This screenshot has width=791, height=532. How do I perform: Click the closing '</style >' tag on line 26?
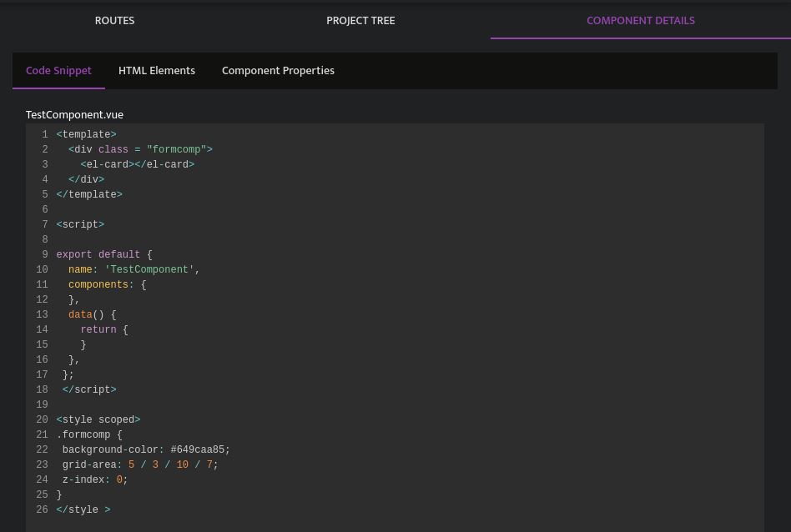83,509
